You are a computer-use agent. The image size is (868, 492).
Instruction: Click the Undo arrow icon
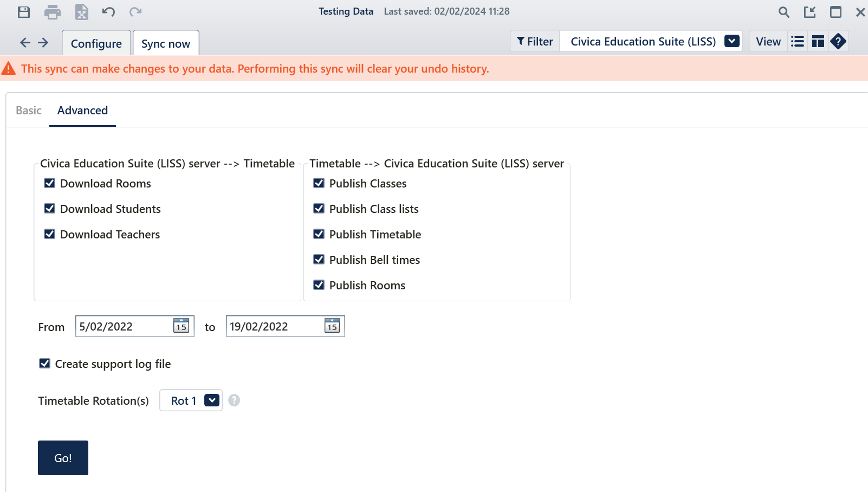click(x=108, y=11)
